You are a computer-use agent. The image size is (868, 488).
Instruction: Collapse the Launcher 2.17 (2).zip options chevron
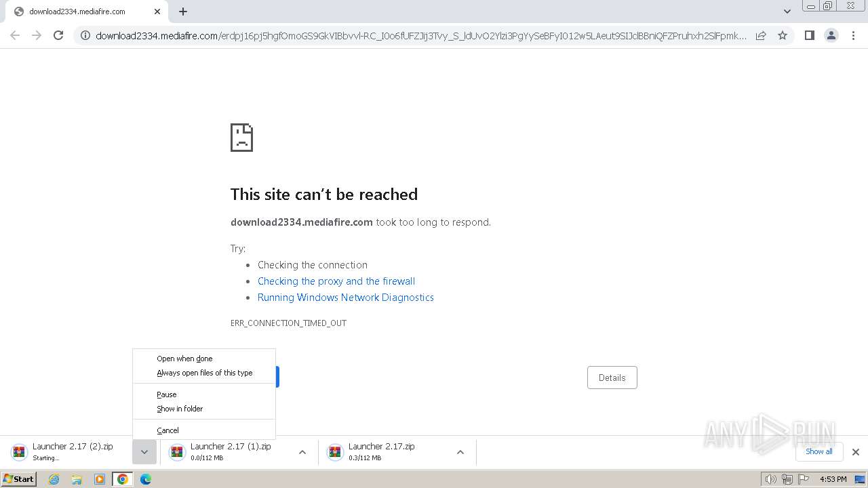[x=144, y=452]
